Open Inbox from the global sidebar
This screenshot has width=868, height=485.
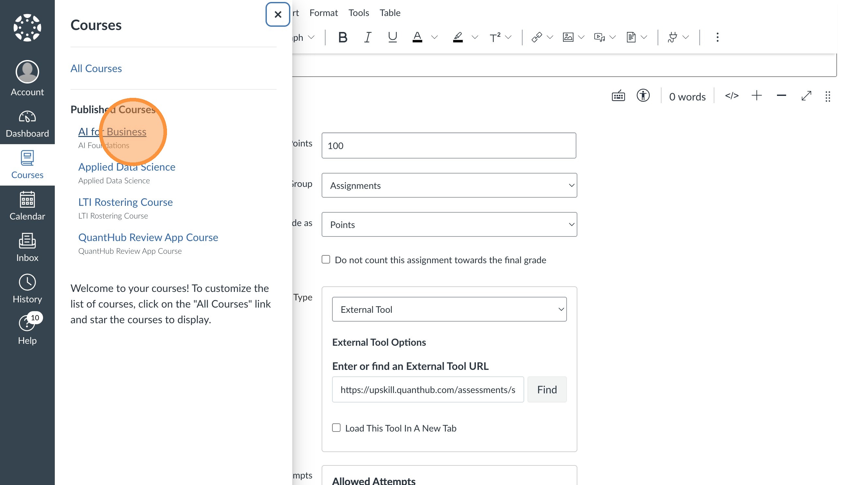pos(27,248)
